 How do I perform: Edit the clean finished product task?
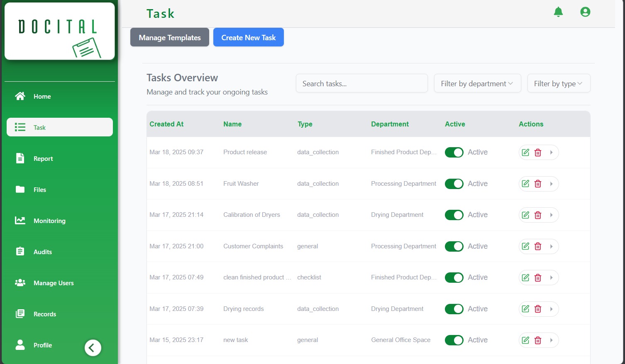[525, 277]
